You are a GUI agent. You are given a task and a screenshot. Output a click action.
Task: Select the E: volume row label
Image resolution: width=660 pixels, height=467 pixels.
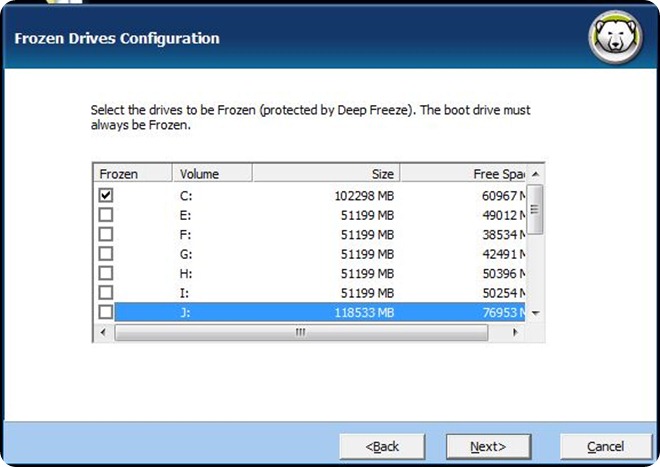pos(185,215)
